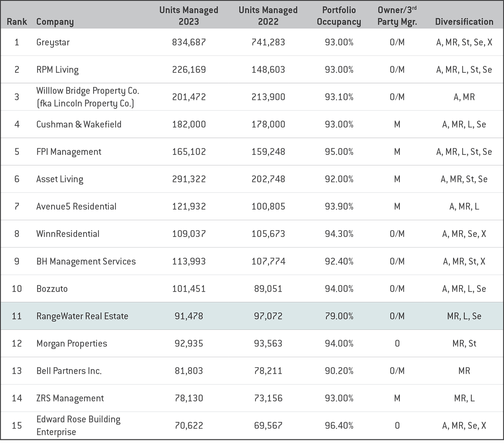The height and width of the screenshot is (444, 504).
Task: Select the Asset Living company name
Action: click(x=60, y=179)
